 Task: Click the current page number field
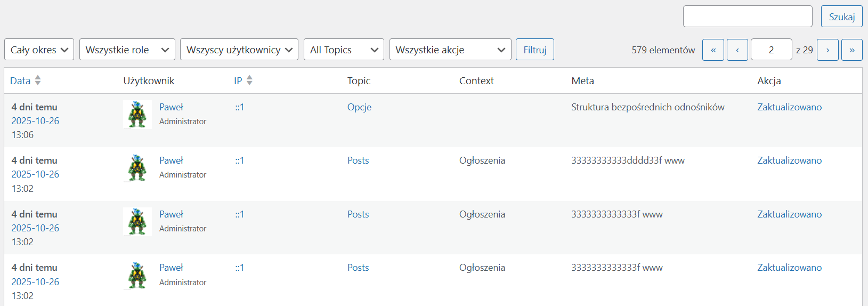[771, 50]
